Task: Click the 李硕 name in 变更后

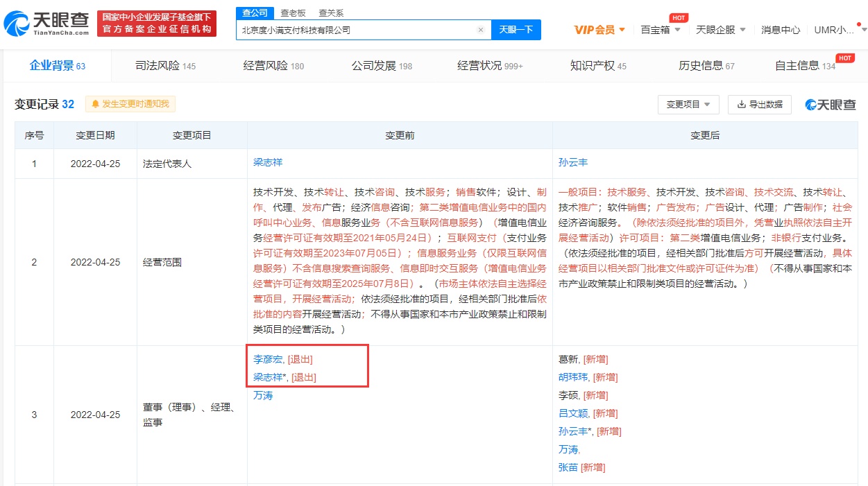Action: pyautogui.click(x=568, y=395)
